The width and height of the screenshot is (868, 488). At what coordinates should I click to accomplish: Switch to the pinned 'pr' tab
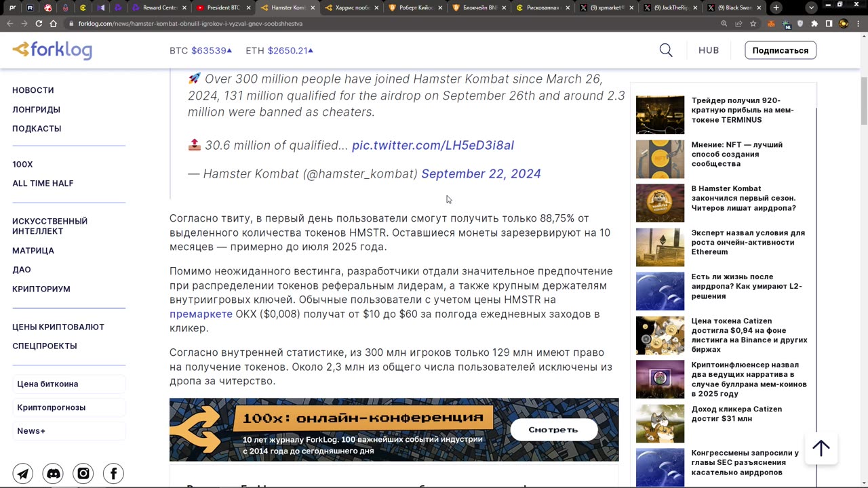tap(12, 7)
